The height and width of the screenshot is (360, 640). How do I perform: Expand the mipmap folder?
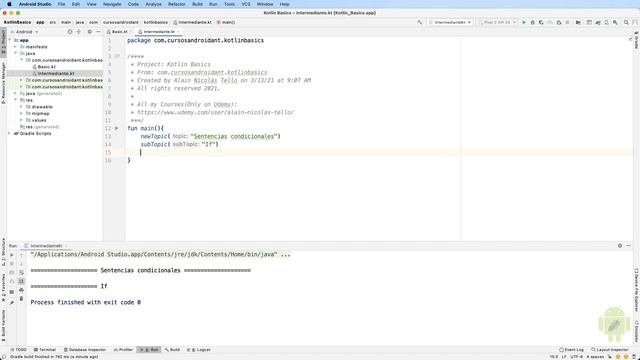(x=21, y=113)
